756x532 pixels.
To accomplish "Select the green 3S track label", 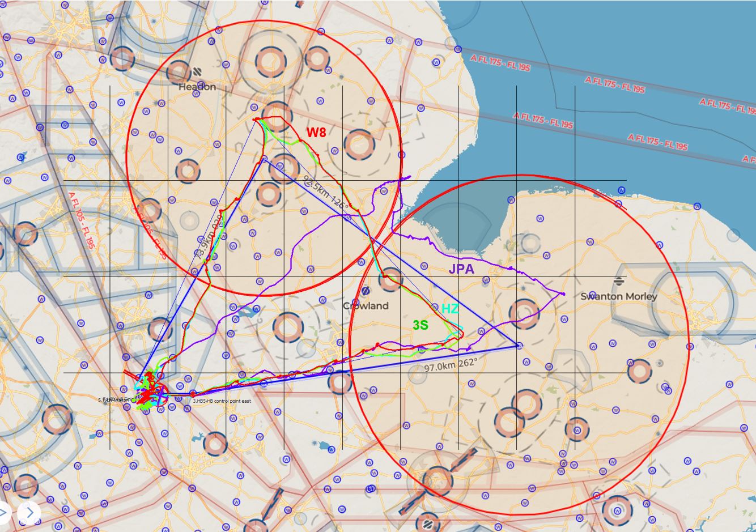I will 421,325.
